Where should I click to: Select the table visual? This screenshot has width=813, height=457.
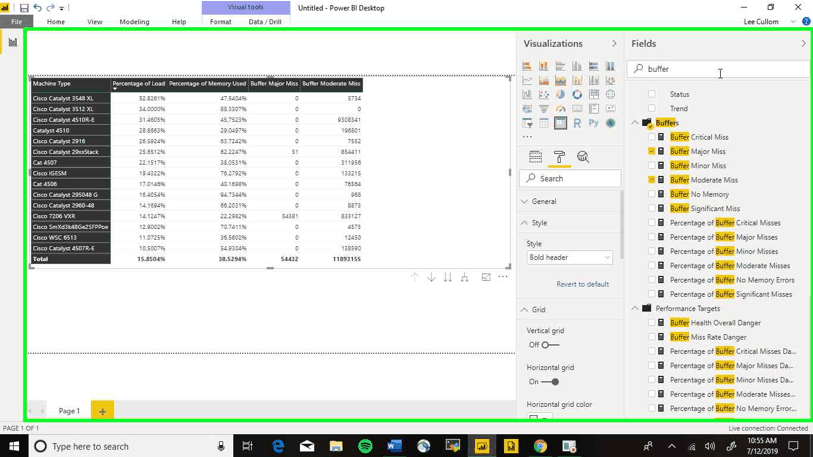pyautogui.click(x=543, y=123)
